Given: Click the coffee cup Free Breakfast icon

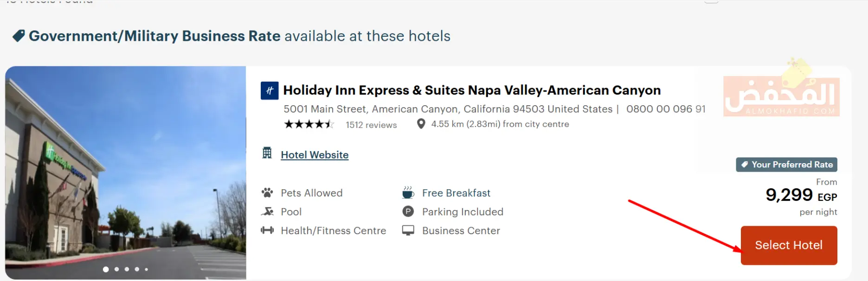Looking at the screenshot, I should coord(408,192).
